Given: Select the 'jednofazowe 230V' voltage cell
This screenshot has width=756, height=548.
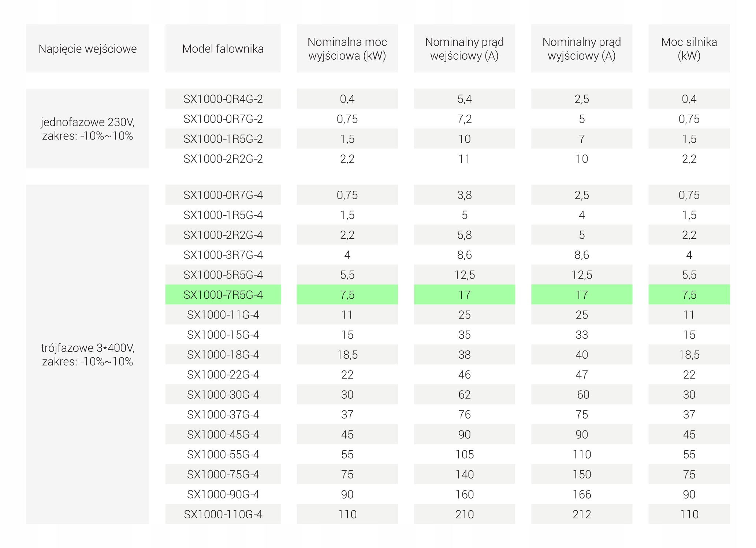Looking at the screenshot, I should [87, 129].
